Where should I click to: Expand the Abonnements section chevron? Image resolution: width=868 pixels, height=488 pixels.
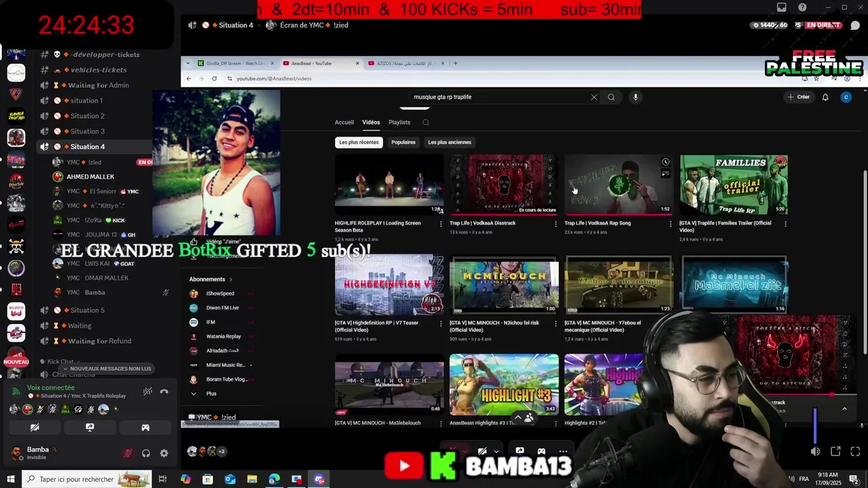click(231, 279)
